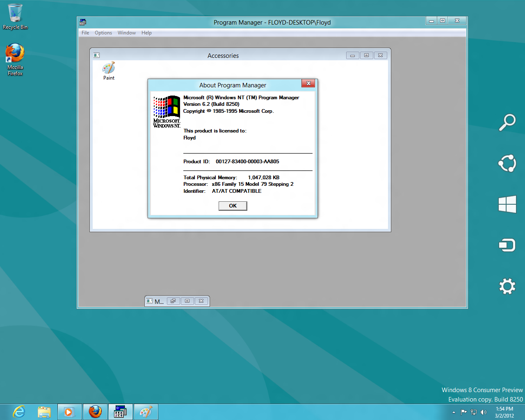
Task: Click the text 'Version 6.2 (Build 8250)'
Action: click(x=211, y=104)
